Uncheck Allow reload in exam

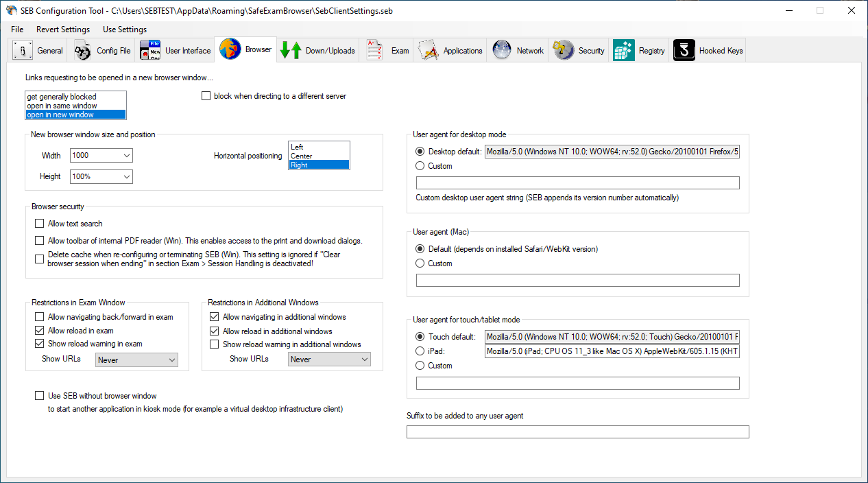coord(39,331)
